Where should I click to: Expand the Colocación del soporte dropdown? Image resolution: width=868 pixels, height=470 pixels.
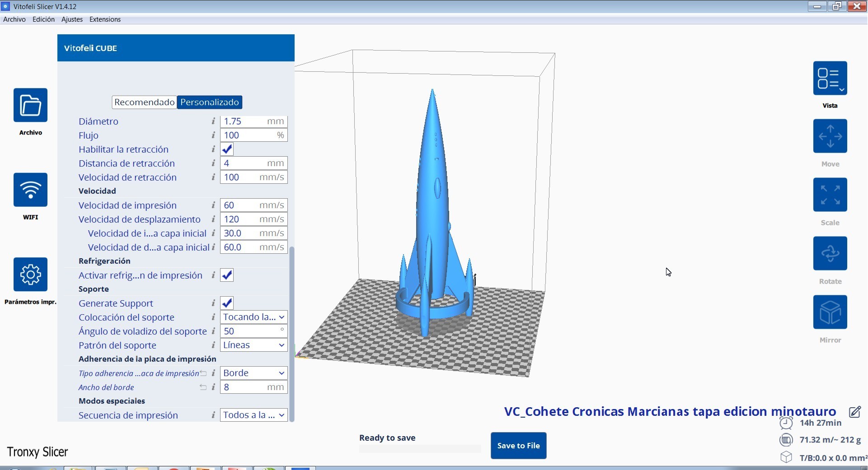coord(254,317)
